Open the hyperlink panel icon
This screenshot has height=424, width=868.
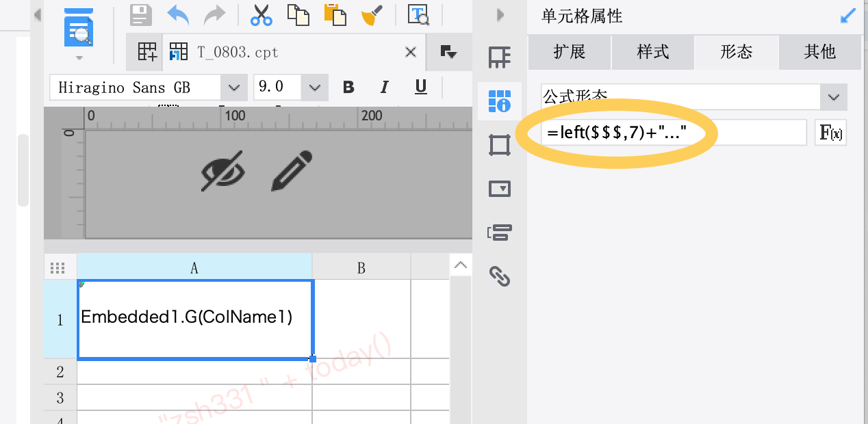click(500, 276)
